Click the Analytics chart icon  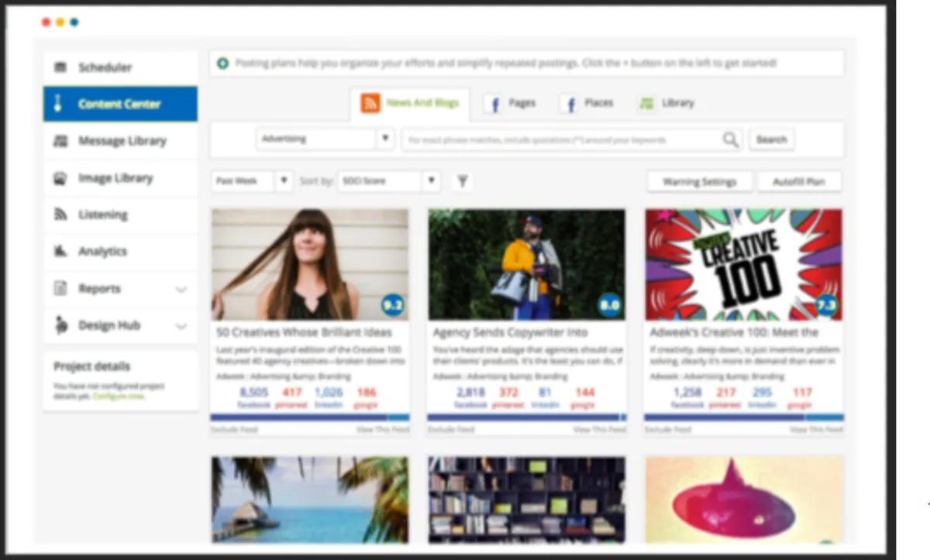[x=60, y=251]
